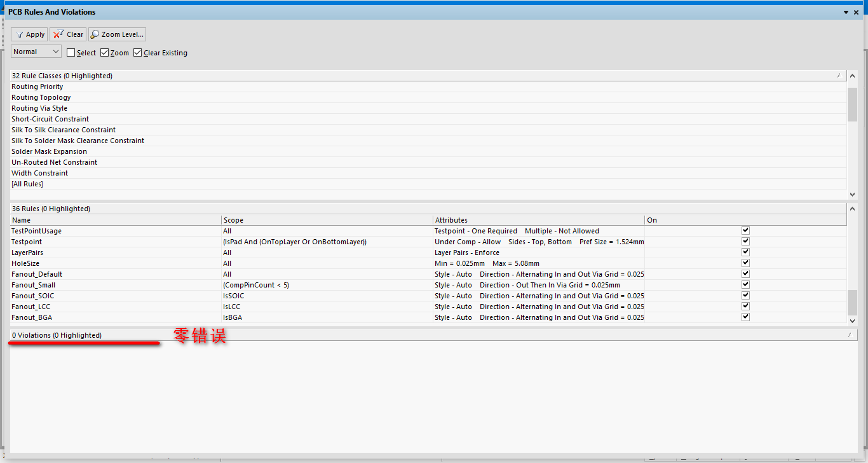Uncheck the Clear Existing checkbox

point(138,53)
